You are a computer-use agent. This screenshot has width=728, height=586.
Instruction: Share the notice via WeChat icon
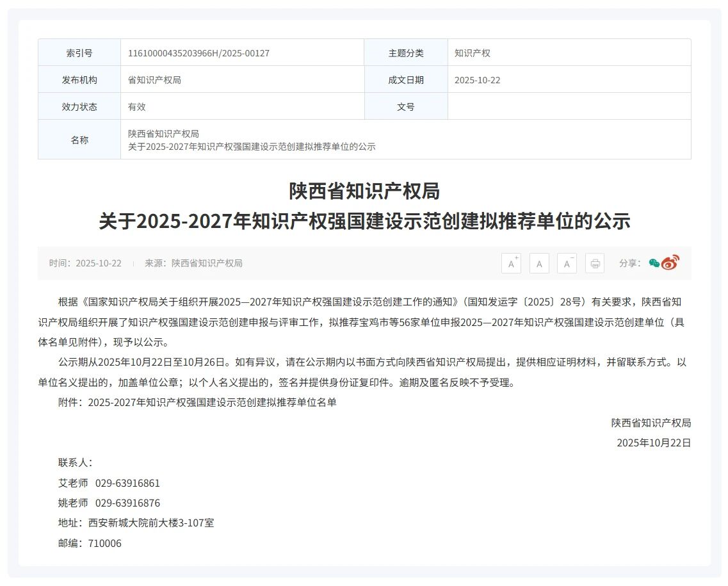coord(654,263)
